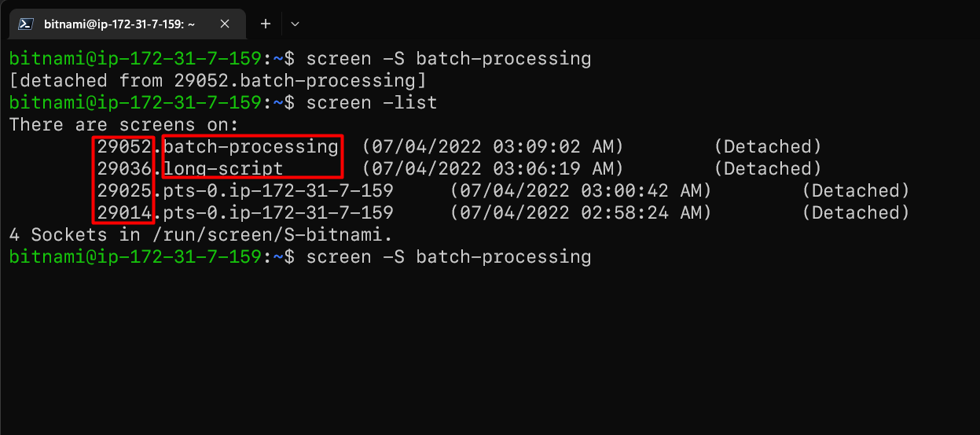Expand the new tab profile dropdown
Screen dimensions: 980x435
pyautogui.click(x=295, y=24)
